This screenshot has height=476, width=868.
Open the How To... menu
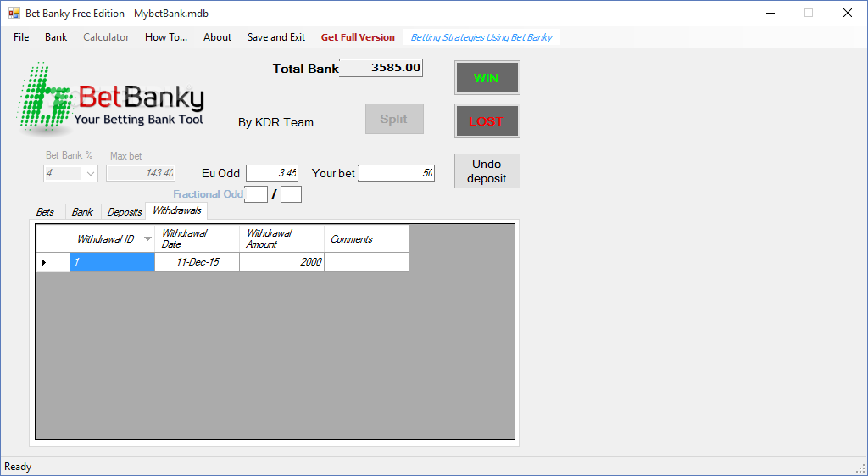coord(166,37)
